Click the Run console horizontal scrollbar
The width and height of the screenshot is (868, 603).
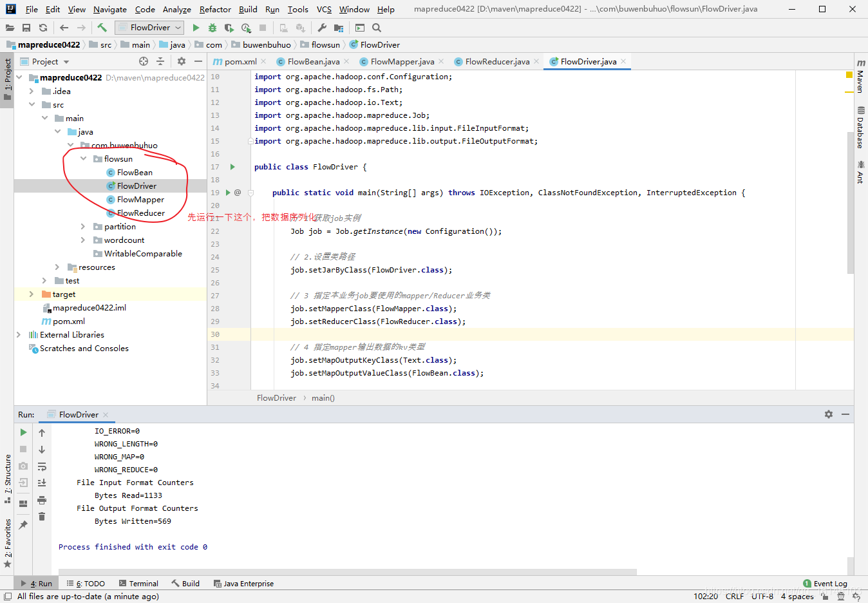coord(348,572)
